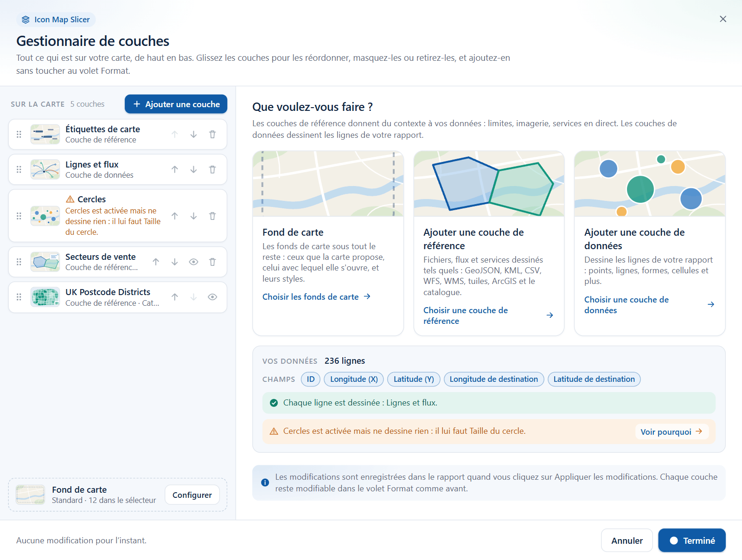The height and width of the screenshot is (560, 742).
Task: Select the Cercles layer thumbnail
Action: [45, 216]
